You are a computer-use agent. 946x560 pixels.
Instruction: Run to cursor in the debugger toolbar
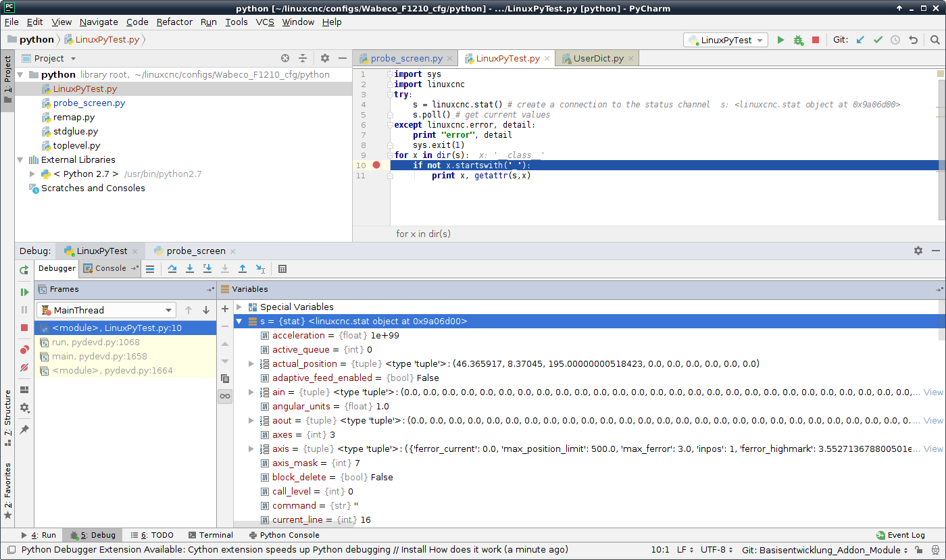coord(260,269)
